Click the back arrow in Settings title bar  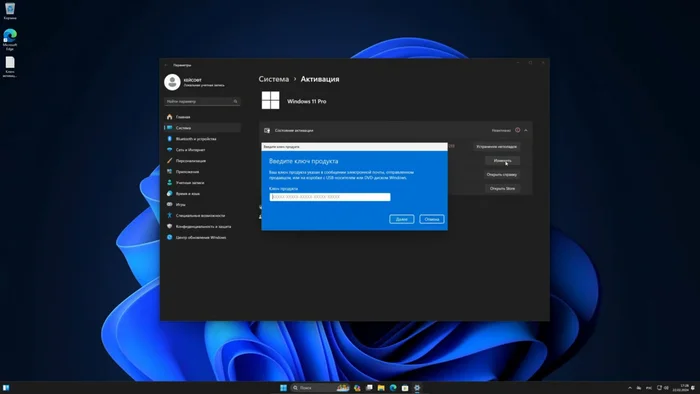pos(166,65)
